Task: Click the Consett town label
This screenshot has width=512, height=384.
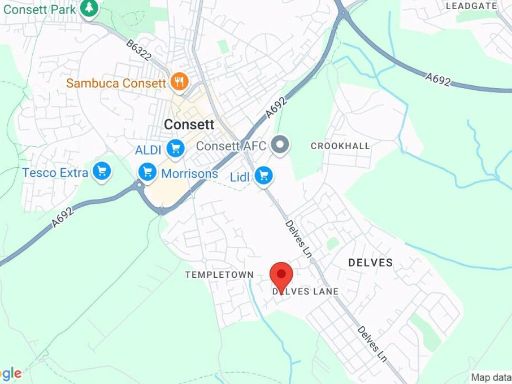Action: (x=189, y=125)
